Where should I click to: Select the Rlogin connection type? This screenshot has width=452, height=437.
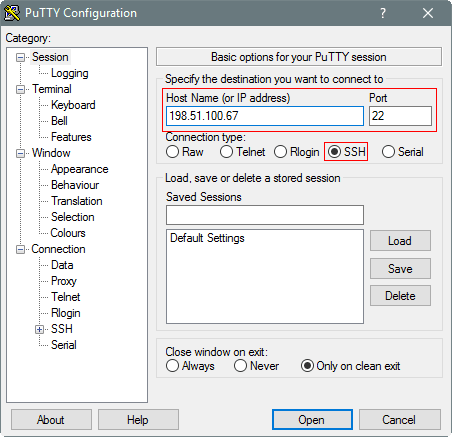pyautogui.click(x=297, y=152)
